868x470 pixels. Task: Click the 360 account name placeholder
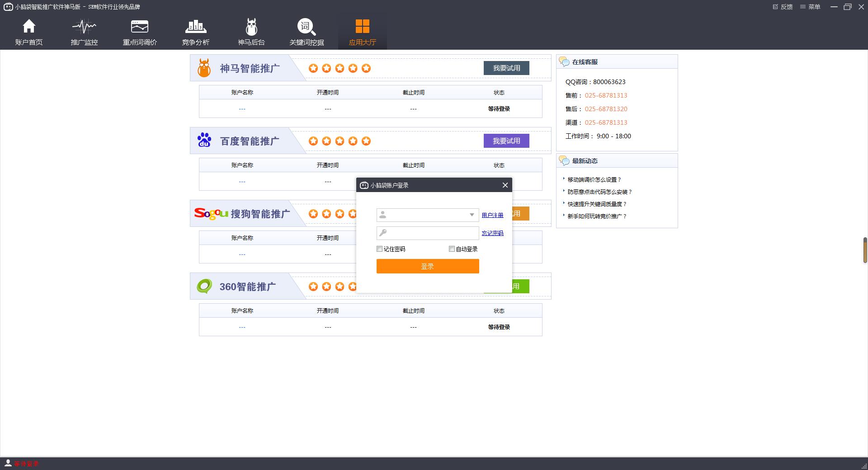[242, 327]
